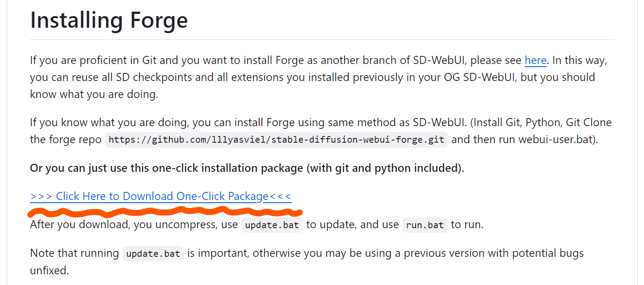Click update.bat code in "Note that running" line
Screen dimensions: 644x285
(153, 254)
